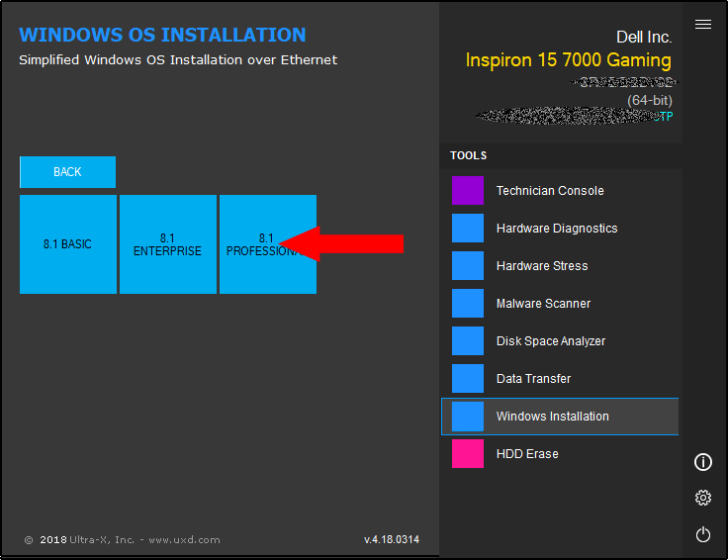Click the www.uxd.com footer link
The width and height of the screenshot is (728, 560).
(184, 540)
